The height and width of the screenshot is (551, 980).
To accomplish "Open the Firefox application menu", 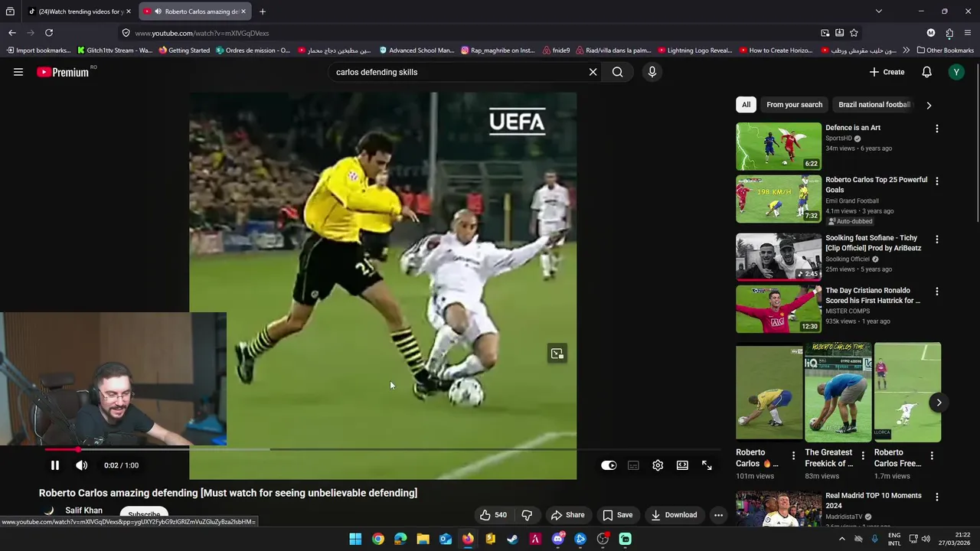I will click(968, 33).
